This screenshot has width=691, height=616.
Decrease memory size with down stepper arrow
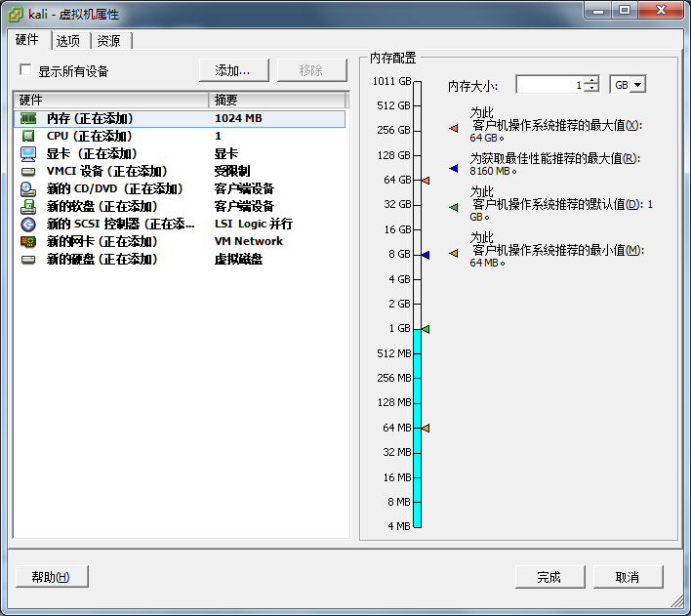coord(592,88)
